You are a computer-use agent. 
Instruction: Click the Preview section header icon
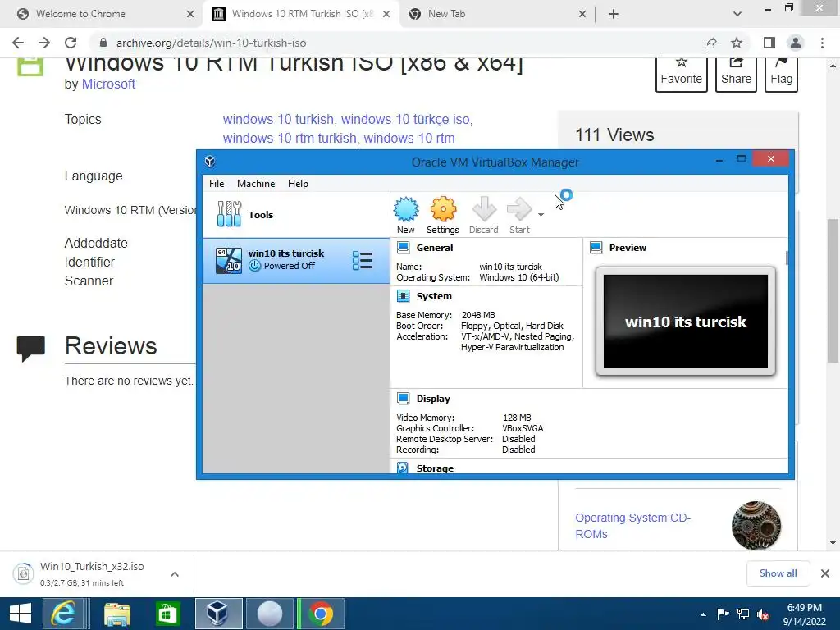point(596,248)
